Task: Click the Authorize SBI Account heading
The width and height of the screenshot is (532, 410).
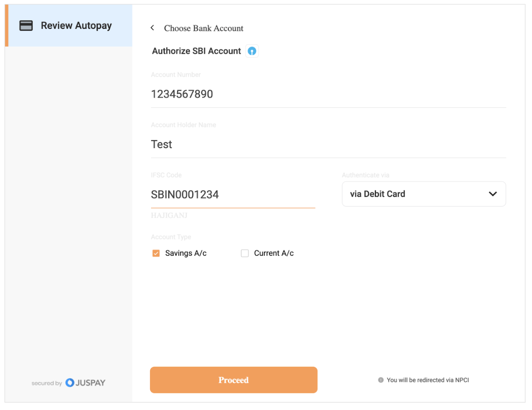Action: point(196,51)
